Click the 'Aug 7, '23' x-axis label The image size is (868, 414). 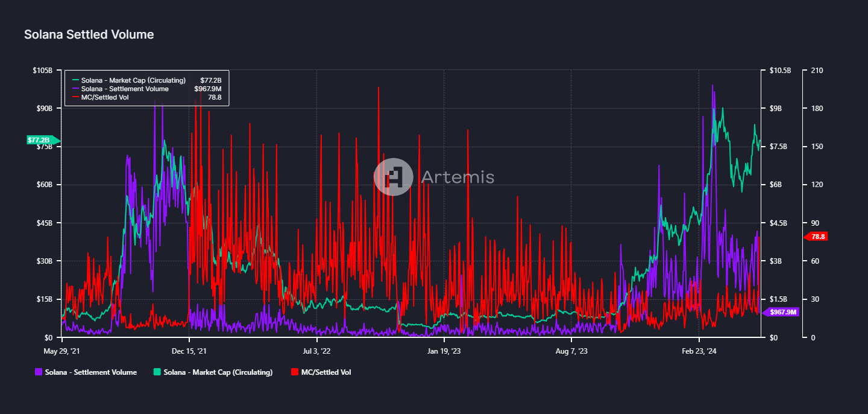pos(571,351)
